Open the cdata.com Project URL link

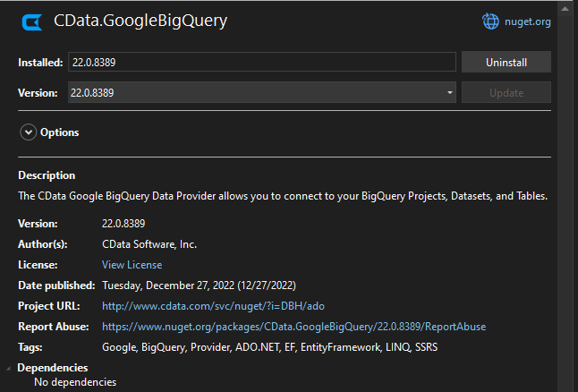click(x=213, y=306)
